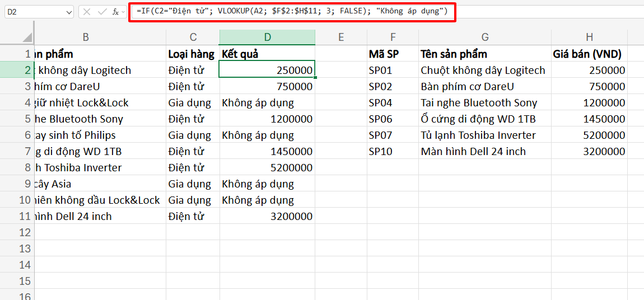Screen dimensions: 644x300
Task: Click cell 'không dây Logitech' in column B
Action: (x=101, y=70)
